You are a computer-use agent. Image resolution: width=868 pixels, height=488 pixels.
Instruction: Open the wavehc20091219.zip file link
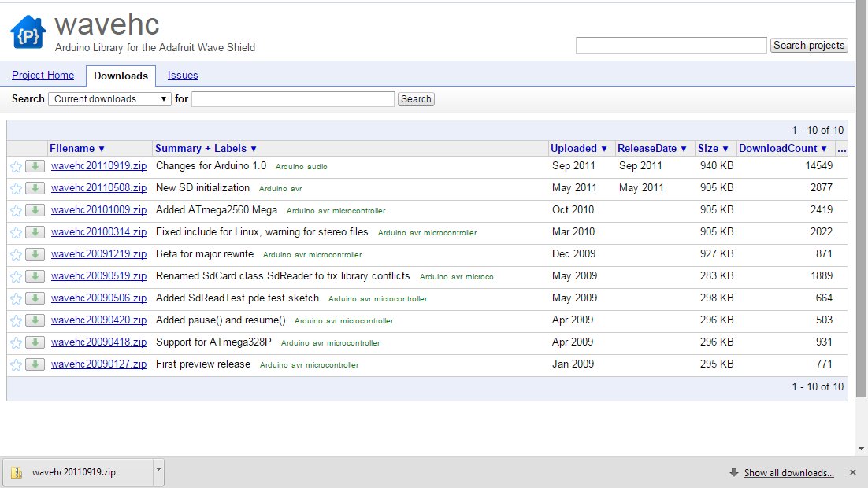[x=98, y=254]
